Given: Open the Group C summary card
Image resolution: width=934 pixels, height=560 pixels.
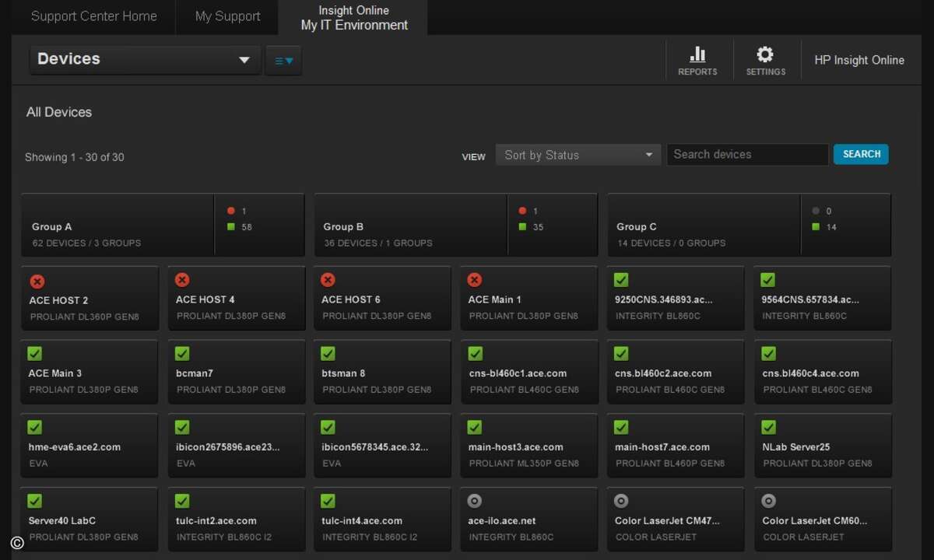Looking at the screenshot, I should pyautogui.click(x=749, y=226).
